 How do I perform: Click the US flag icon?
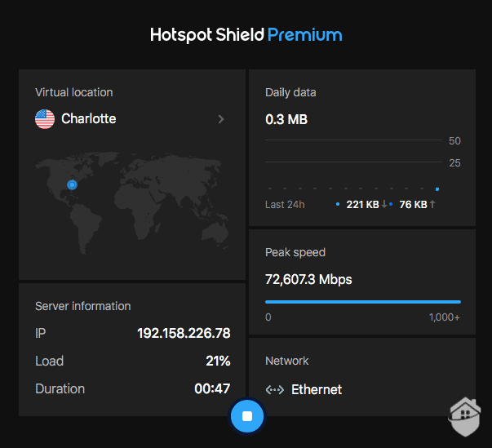45,119
